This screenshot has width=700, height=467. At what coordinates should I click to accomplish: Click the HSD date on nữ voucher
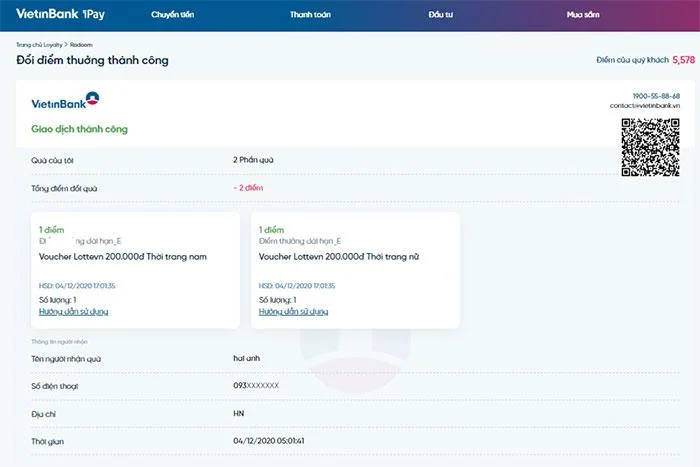click(x=297, y=286)
